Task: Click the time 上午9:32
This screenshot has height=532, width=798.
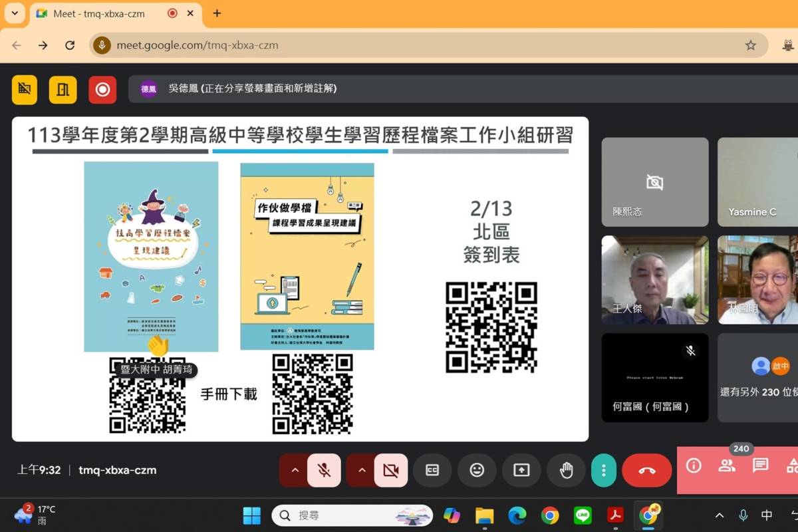Action: [x=39, y=470]
